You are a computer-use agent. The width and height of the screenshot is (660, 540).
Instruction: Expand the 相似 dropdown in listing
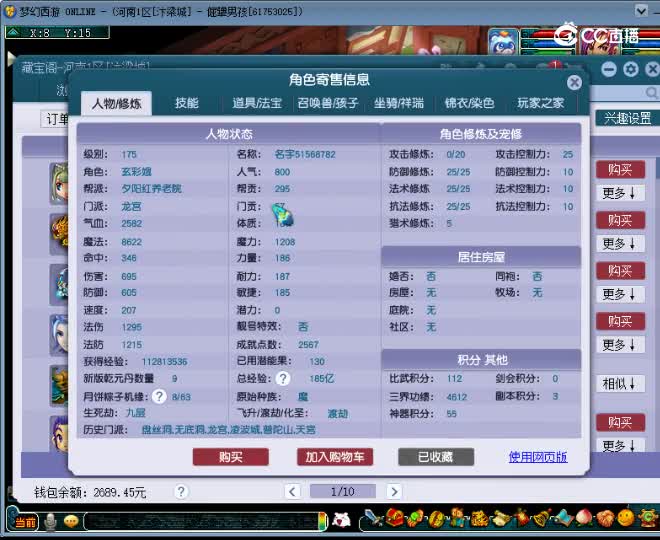620,383
